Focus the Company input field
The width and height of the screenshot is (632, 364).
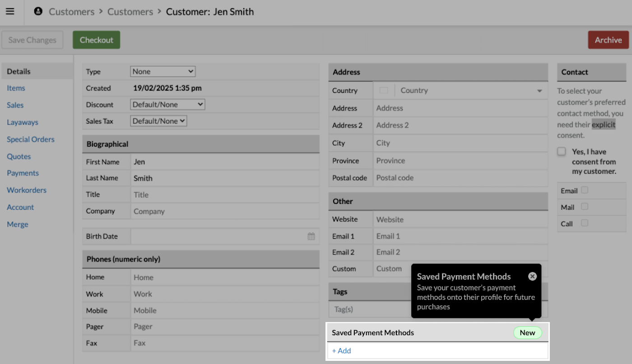tap(225, 212)
